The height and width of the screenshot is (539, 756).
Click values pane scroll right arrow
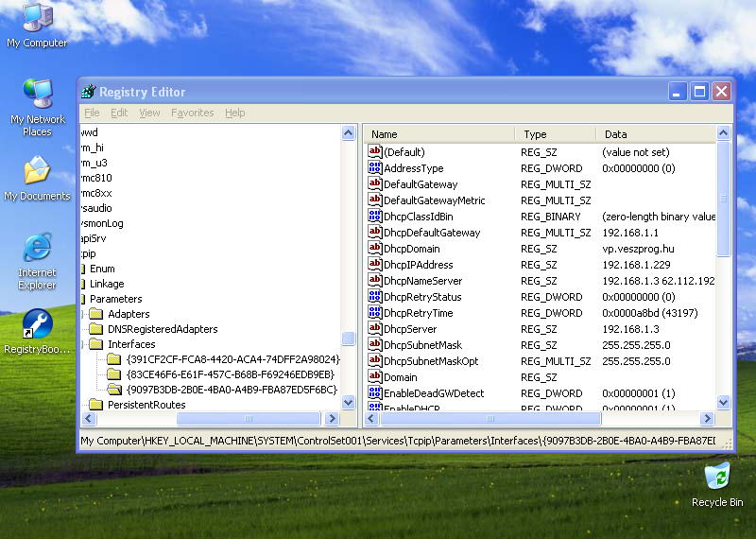(x=707, y=418)
